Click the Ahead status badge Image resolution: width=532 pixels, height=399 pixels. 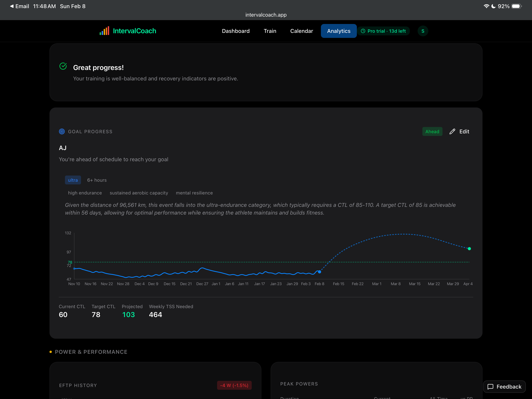point(432,132)
